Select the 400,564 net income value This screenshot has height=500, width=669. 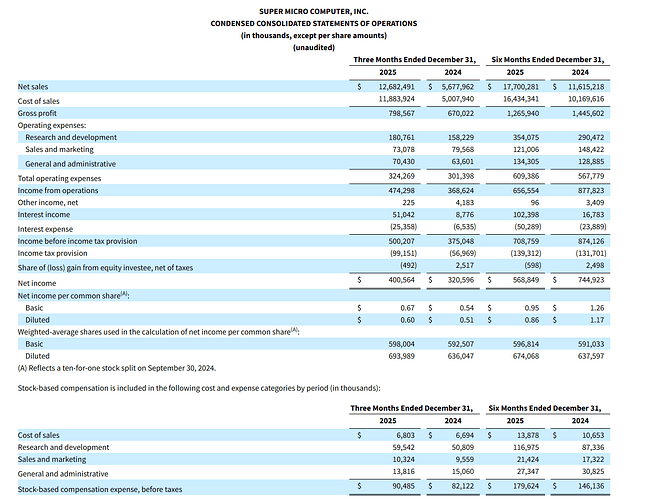point(401,280)
